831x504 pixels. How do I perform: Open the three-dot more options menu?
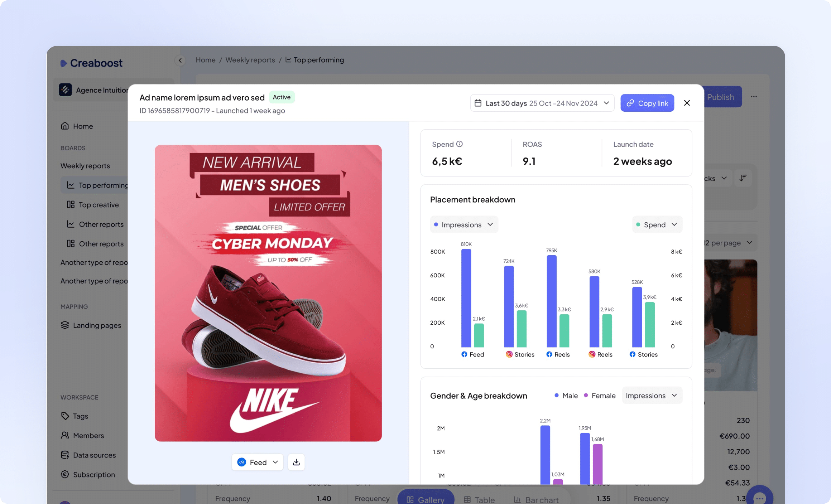[x=754, y=97]
